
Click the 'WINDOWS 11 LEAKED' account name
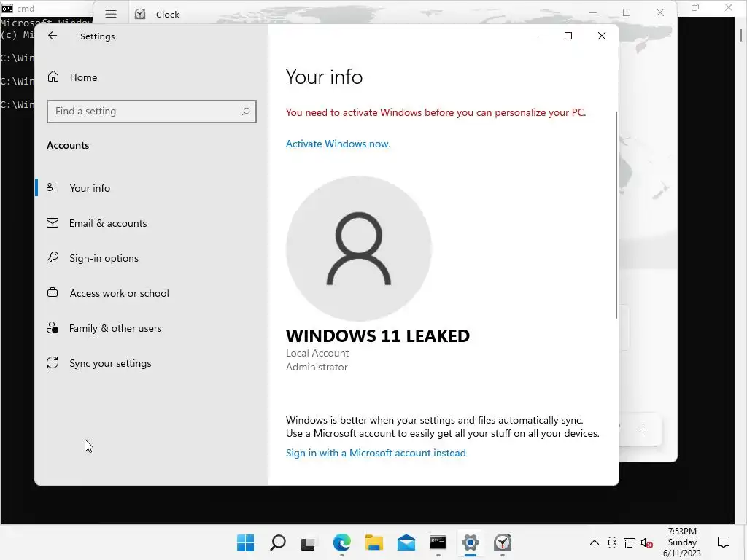coord(378,335)
